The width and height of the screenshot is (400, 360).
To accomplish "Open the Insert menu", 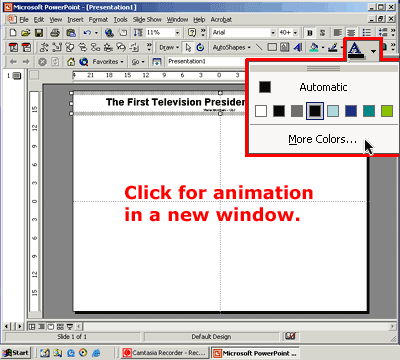I will (x=75, y=20).
